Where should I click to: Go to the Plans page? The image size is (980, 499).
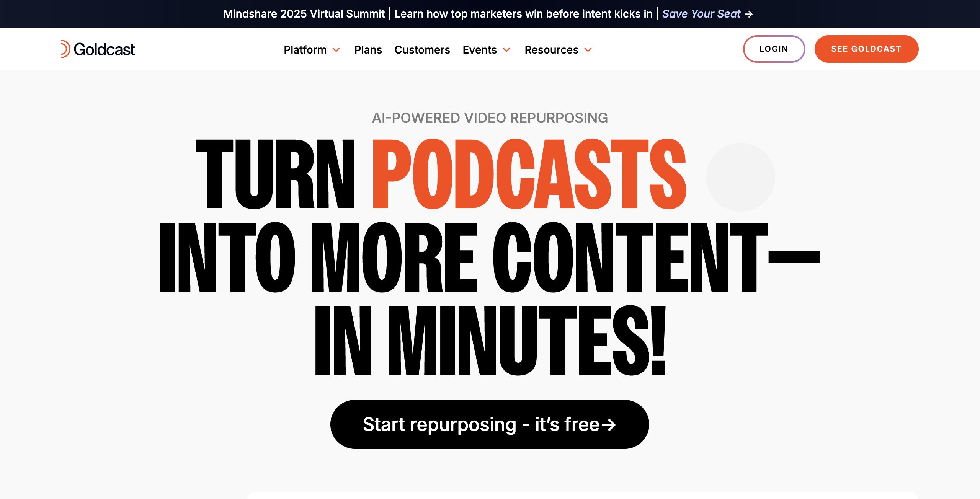[368, 50]
